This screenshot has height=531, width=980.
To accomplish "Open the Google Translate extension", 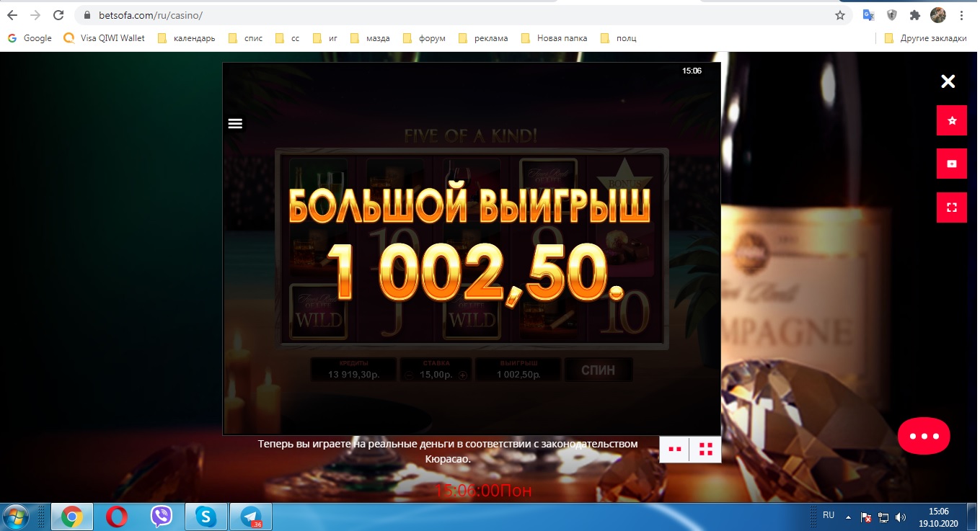I will 869,15.
